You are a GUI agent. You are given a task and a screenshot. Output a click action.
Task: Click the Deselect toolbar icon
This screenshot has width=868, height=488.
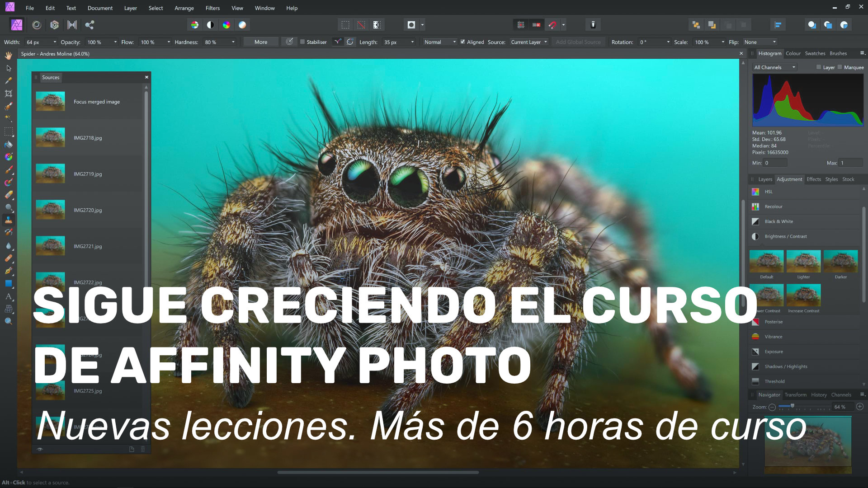tap(361, 25)
